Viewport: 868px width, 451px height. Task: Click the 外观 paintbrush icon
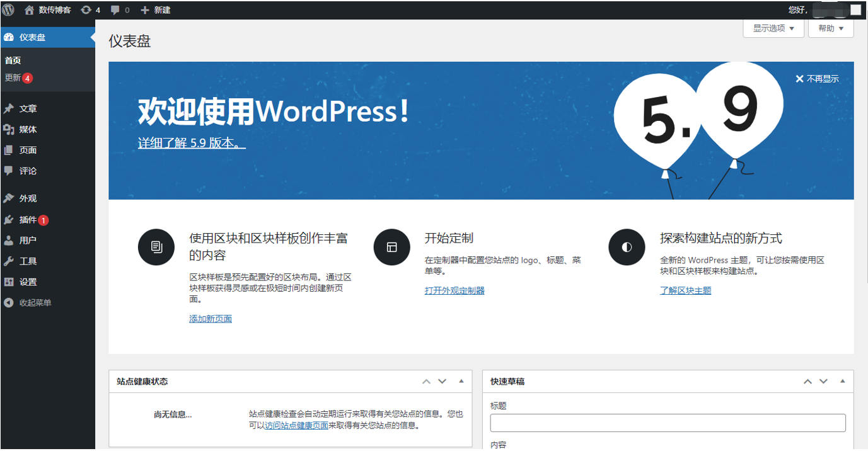[9, 198]
